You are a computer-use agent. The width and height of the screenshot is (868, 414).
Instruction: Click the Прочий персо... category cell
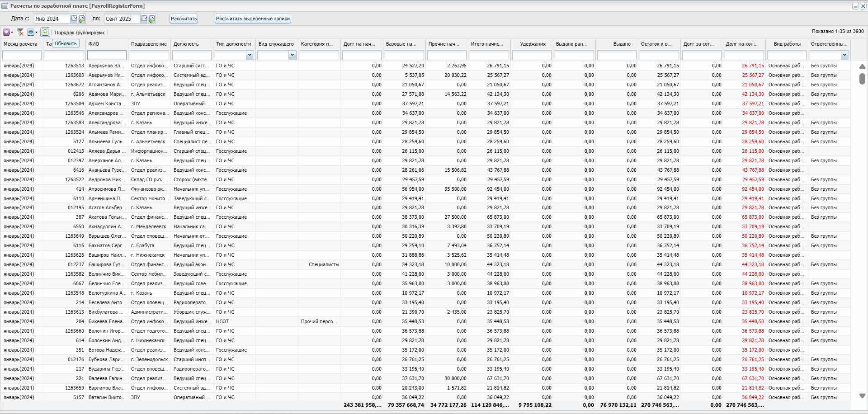[319, 321]
